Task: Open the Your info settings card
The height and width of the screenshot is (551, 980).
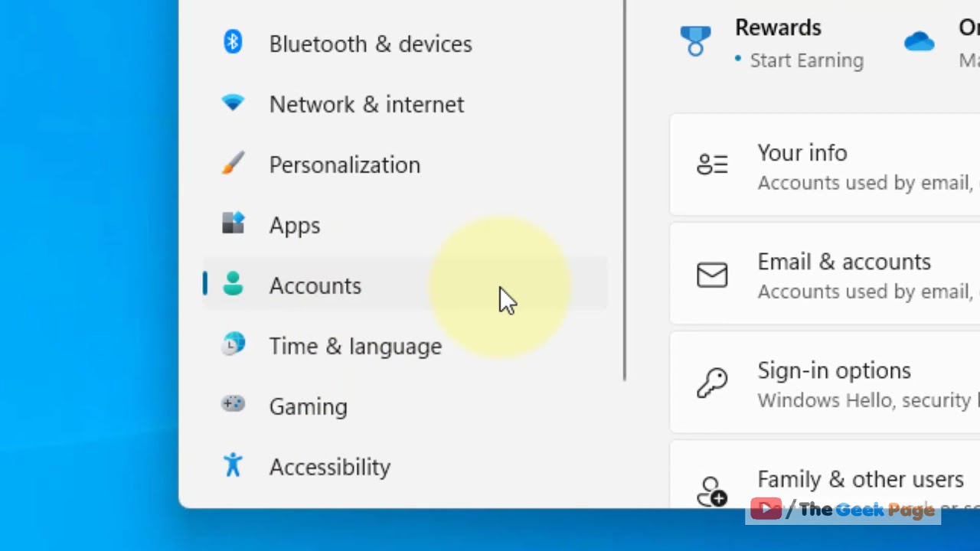Action: pos(825,165)
